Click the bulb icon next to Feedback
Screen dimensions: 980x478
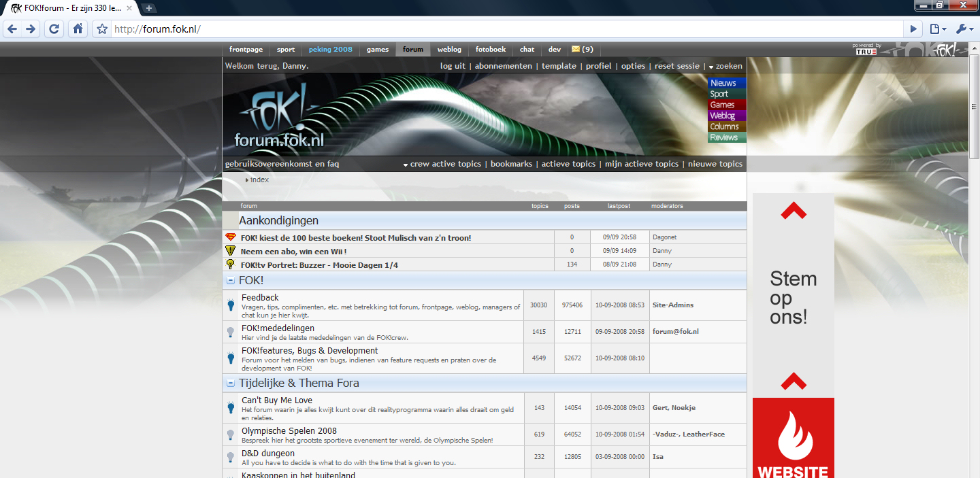231,305
